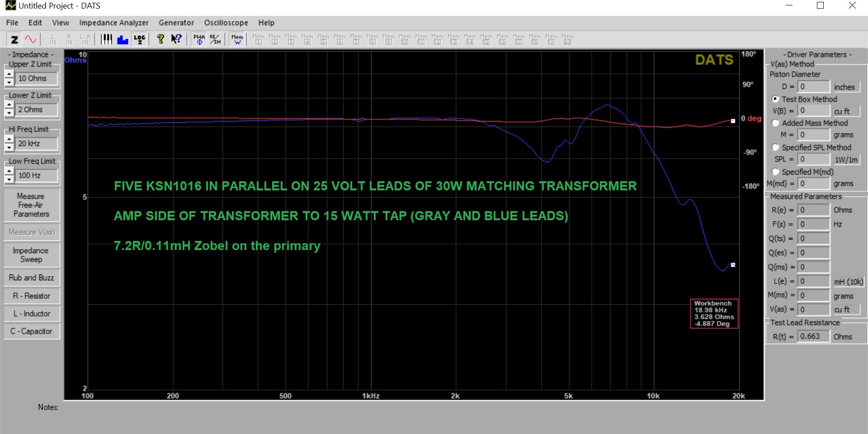Click the added mass M grams field
This screenshot has width=868, height=434.
pos(814,135)
